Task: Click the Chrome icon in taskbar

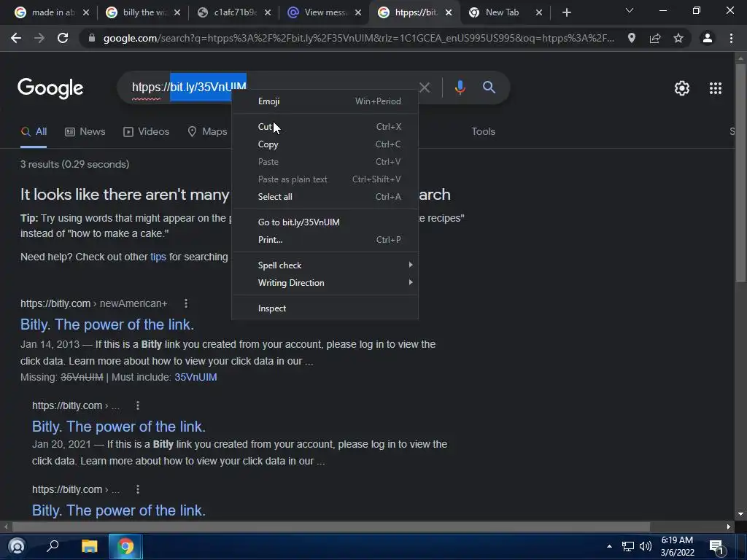Action: [125, 546]
